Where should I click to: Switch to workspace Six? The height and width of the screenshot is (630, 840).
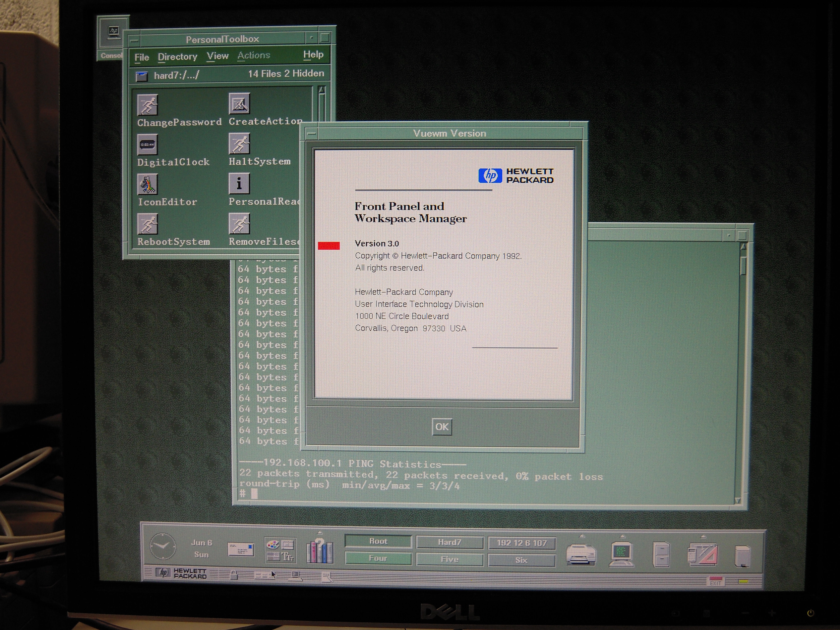(x=521, y=560)
